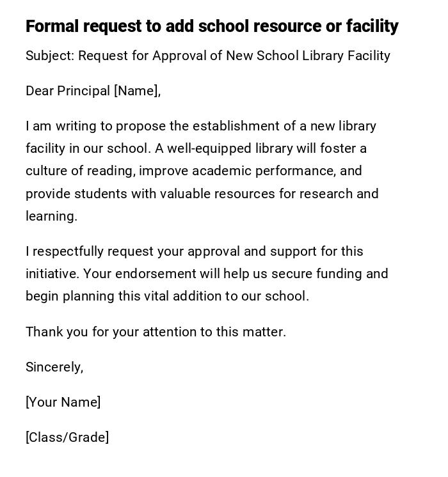Click the line "begin planning this vital addition"
The height and width of the screenshot is (477, 448).
pyautogui.click(x=167, y=296)
